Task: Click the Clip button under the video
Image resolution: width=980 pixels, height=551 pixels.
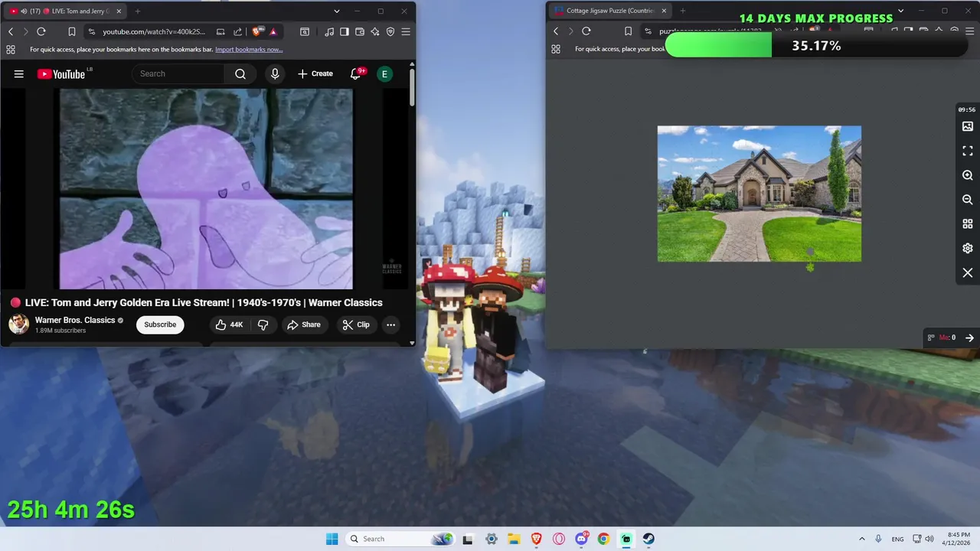Action: [356, 324]
